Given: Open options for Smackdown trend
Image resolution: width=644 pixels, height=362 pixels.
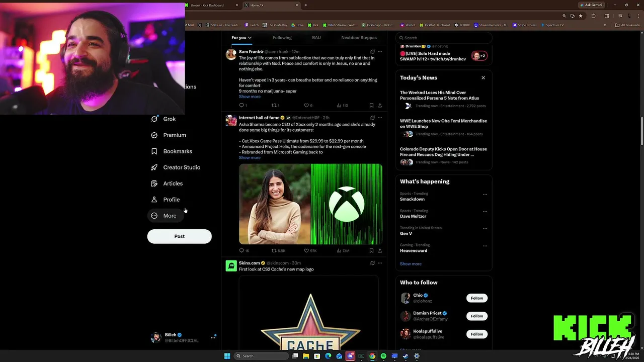Looking at the screenshot, I should 485,195.
